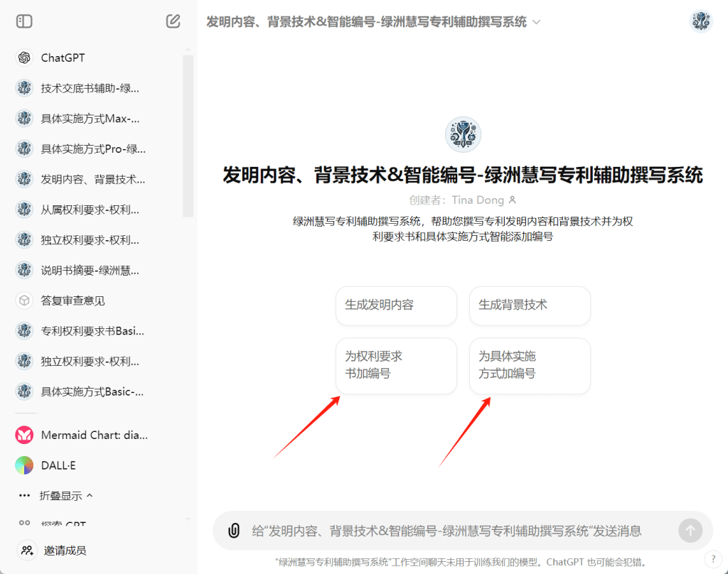Expand the GPT title dropdown chevron

tap(537, 22)
